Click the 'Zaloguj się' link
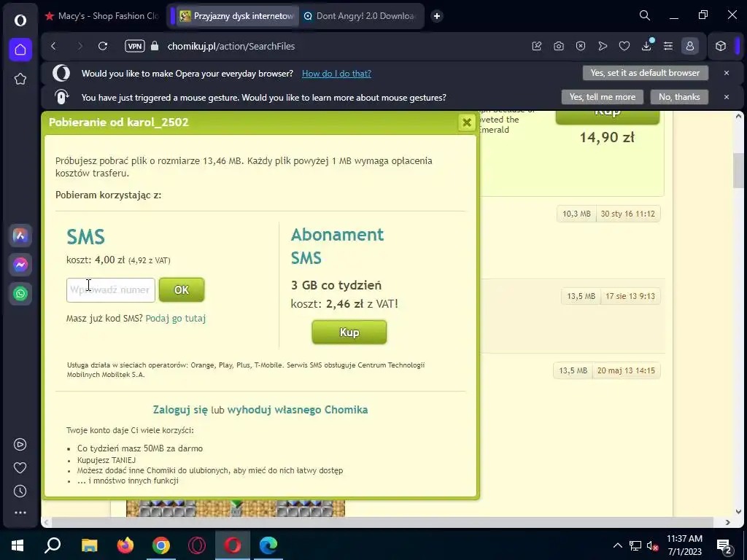The image size is (747, 560). (180, 410)
